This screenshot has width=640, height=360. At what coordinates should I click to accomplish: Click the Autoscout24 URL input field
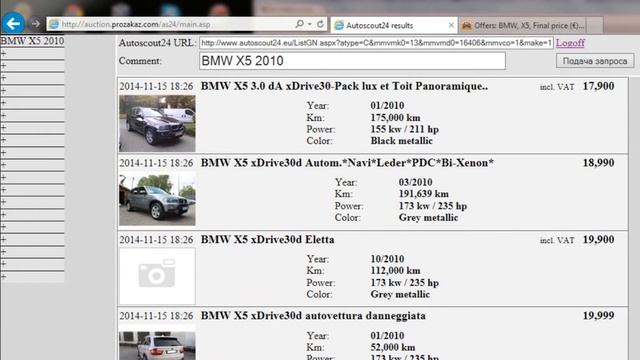coord(376,43)
